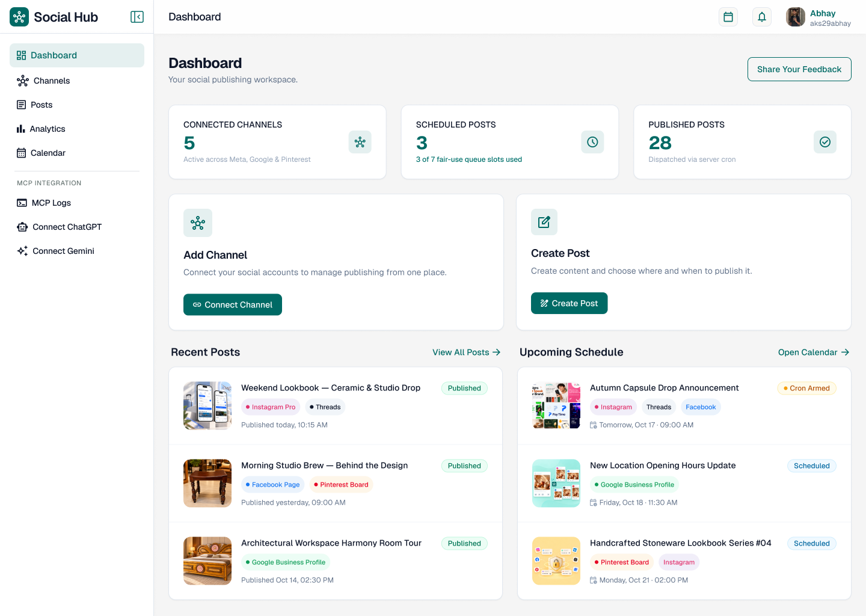
Task: Click the Google Business Profile tag on New Location
Action: pos(634,485)
